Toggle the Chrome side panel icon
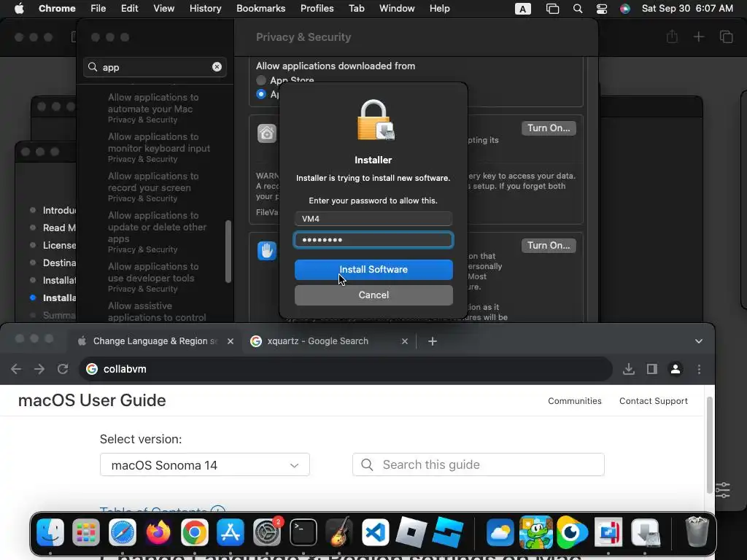 652,369
